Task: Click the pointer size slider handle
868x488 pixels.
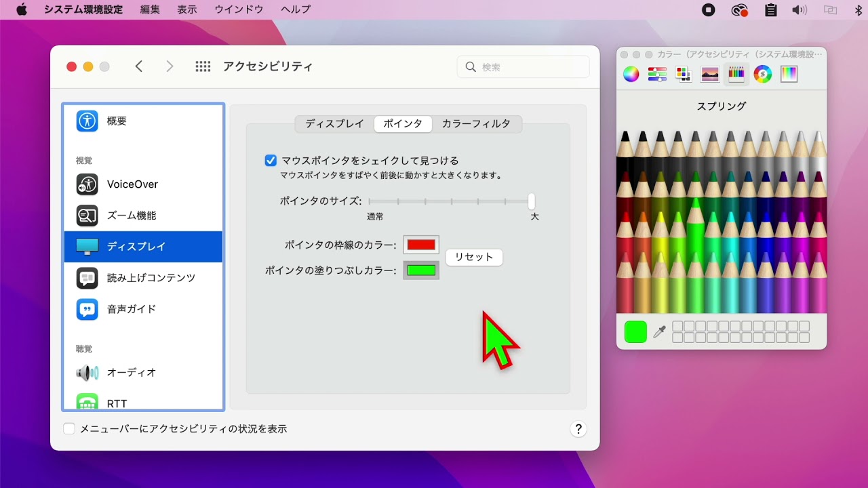Action: [x=532, y=201]
